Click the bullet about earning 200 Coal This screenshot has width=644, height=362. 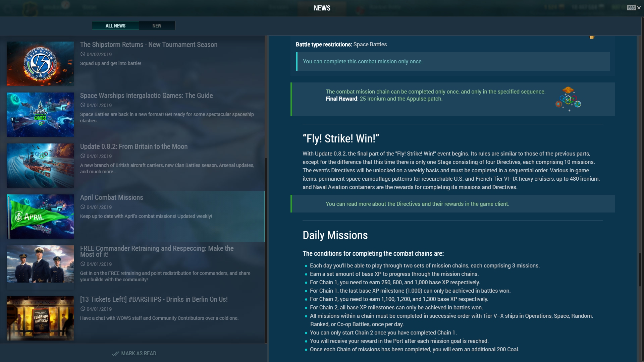pos(415,350)
